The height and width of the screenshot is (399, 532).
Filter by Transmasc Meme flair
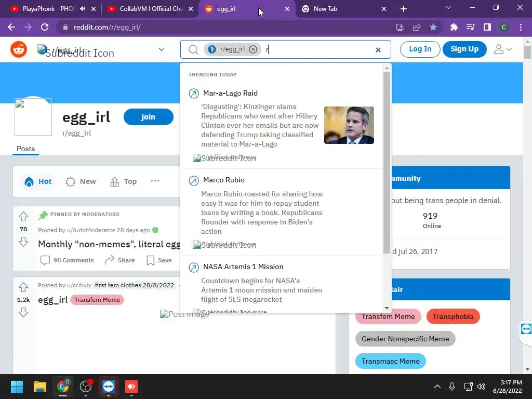tap(391, 362)
